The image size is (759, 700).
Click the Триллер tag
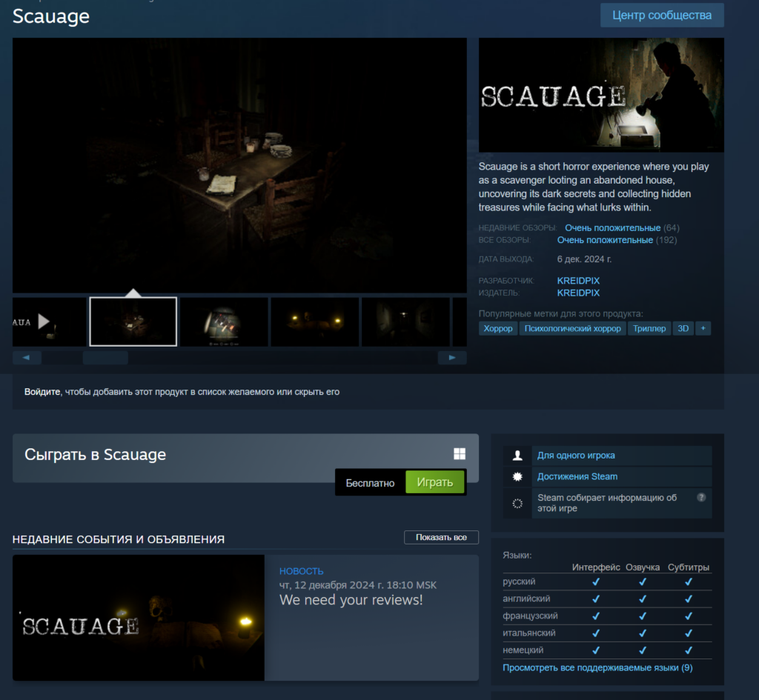[x=649, y=328]
